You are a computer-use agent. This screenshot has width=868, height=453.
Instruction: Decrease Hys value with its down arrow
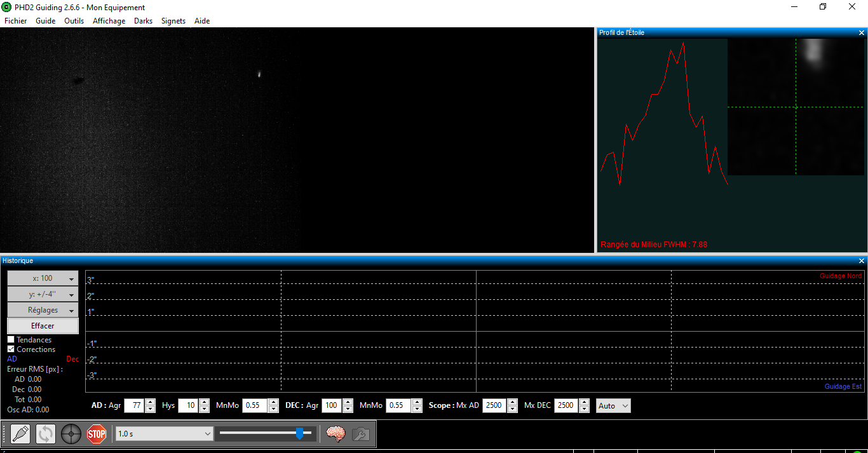pyautogui.click(x=204, y=409)
